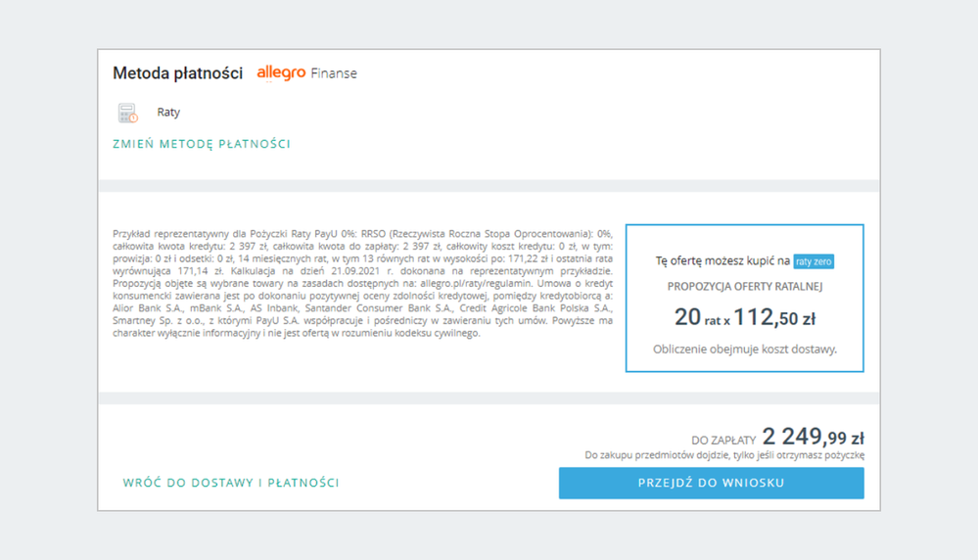978x560 pixels.
Task: Click the 'PROPOZYCJA OFERTY RATALNEJ' title
Action: point(745,286)
